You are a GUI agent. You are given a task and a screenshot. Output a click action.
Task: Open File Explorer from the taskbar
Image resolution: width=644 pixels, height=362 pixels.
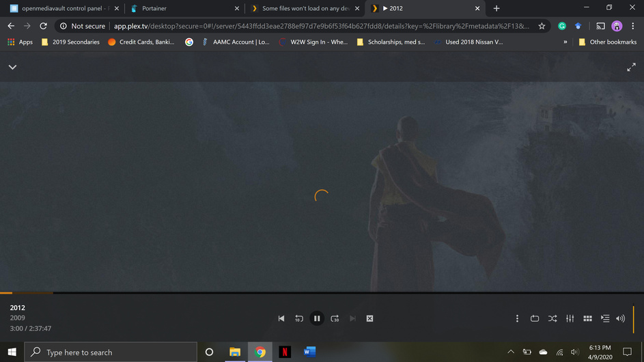(x=235, y=352)
